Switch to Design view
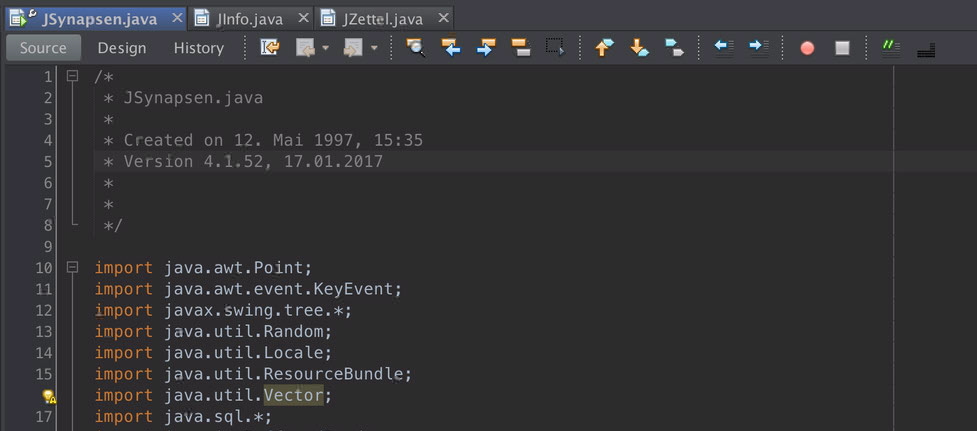The image size is (977, 431). click(x=121, y=48)
